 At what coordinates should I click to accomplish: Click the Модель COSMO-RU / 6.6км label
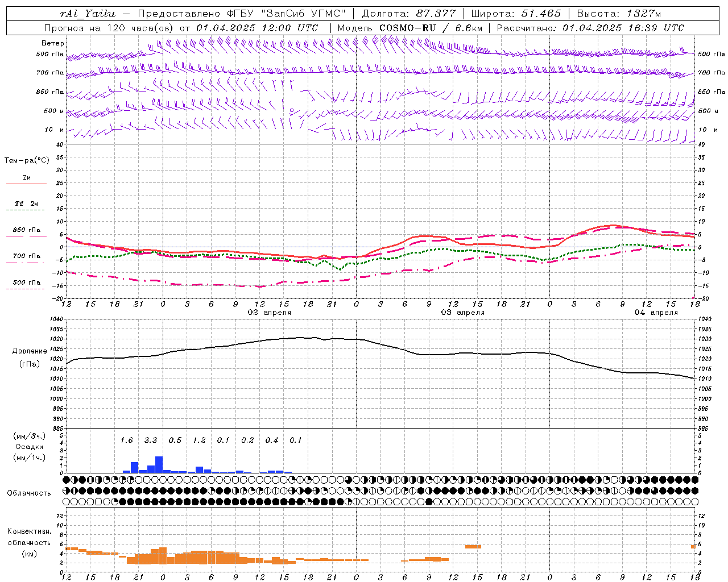(x=410, y=28)
